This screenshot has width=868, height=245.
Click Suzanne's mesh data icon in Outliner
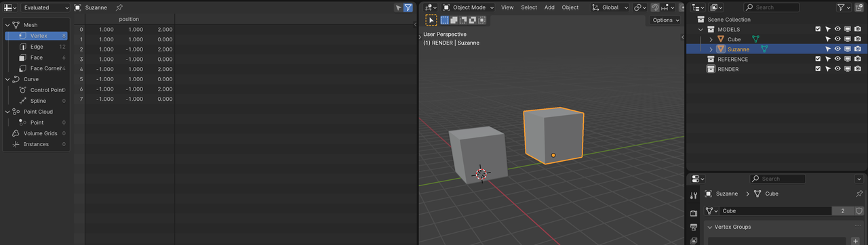764,49
